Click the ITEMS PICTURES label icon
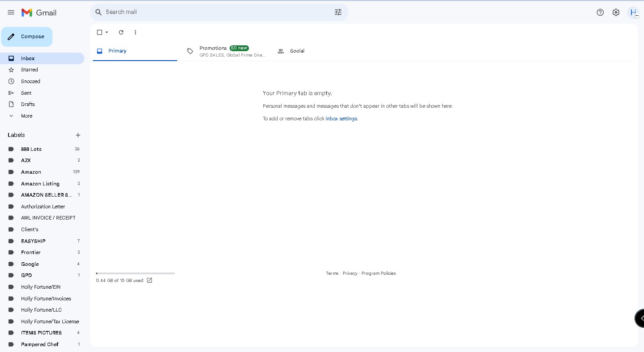This screenshot has width=644, height=352. tap(11, 333)
